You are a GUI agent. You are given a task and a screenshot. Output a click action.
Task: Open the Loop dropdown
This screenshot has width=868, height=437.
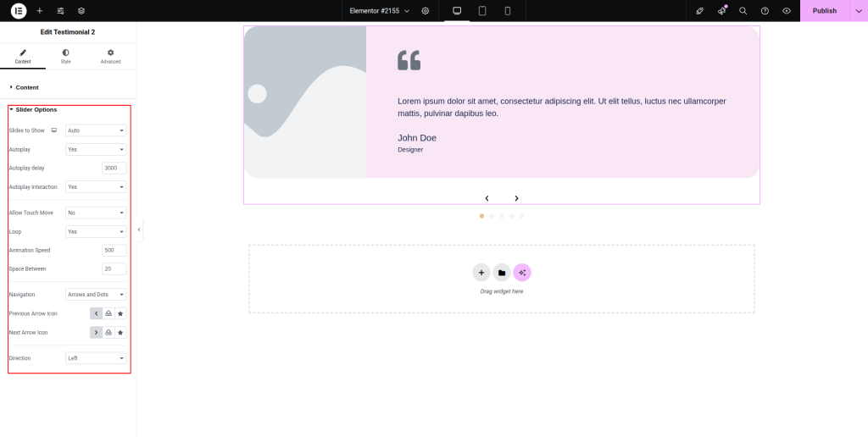96,231
